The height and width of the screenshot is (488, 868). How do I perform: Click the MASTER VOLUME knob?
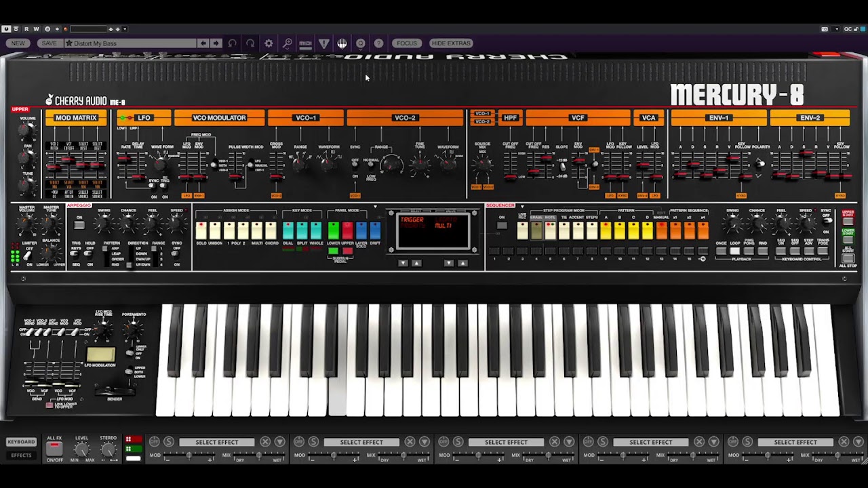(x=26, y=224)
